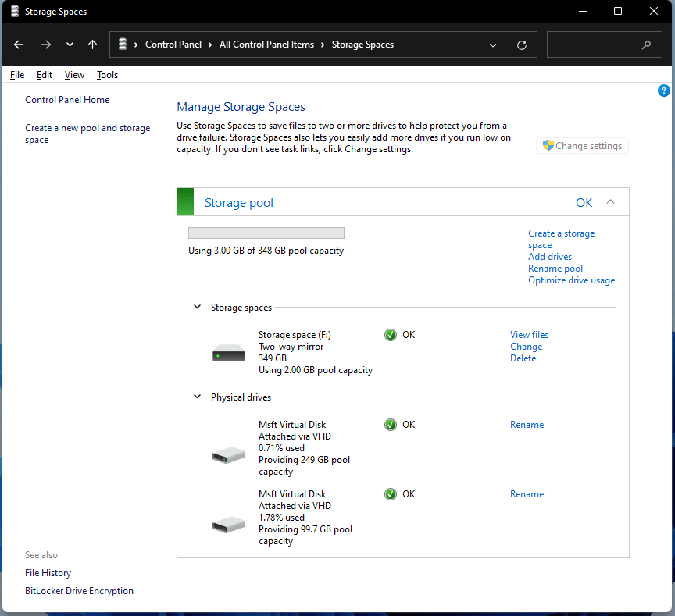Image resolution: width=675 pixels, height=616 pixels.
Task: Click the pool capacity usage bar
Action: pos(266,232)
